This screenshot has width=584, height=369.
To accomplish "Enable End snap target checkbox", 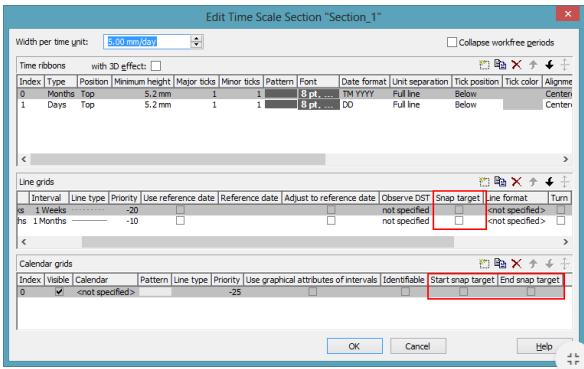I will point(531,292).
